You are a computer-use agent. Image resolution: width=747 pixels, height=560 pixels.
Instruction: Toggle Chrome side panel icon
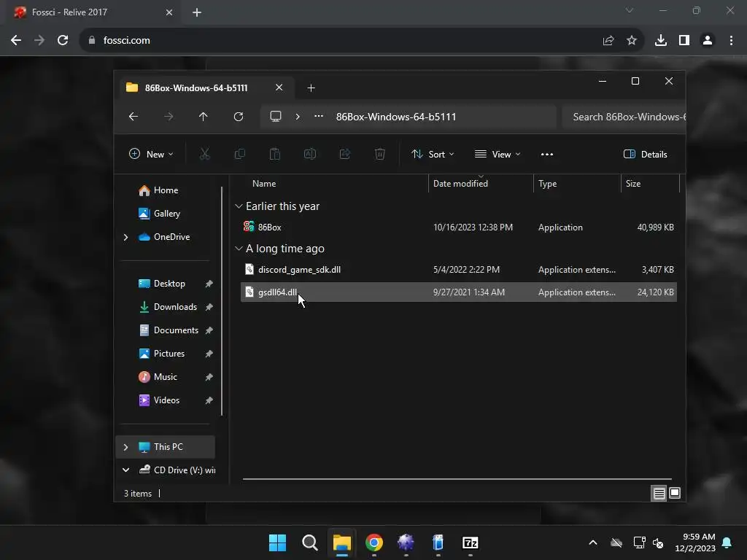(684, 41)
